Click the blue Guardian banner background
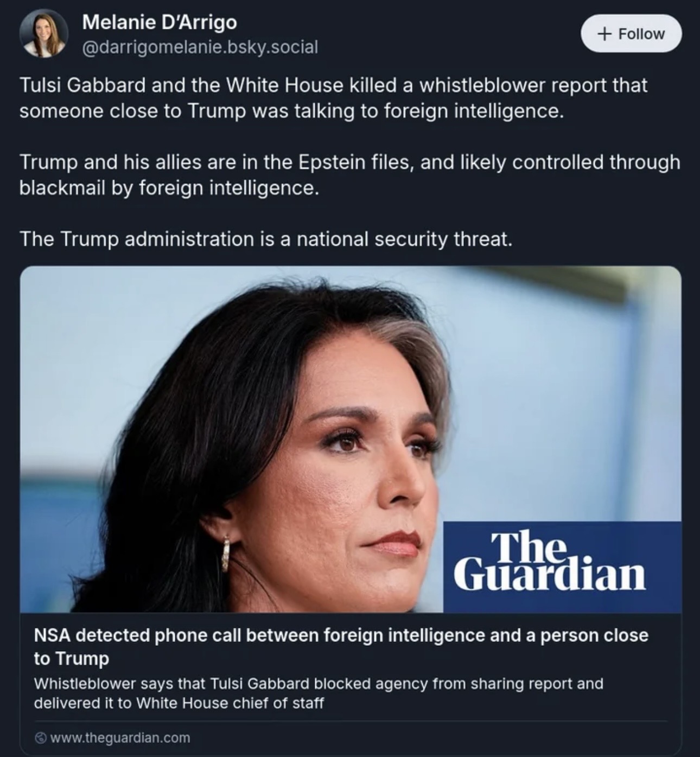The height and width of the screenshot is (757, 700). click(x=562, y=567)
